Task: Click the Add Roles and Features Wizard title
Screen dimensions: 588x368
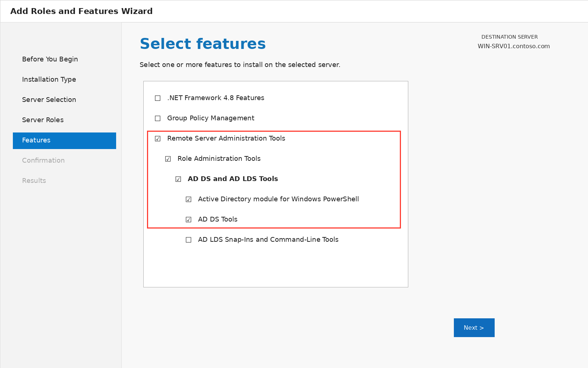Action: 82,11
